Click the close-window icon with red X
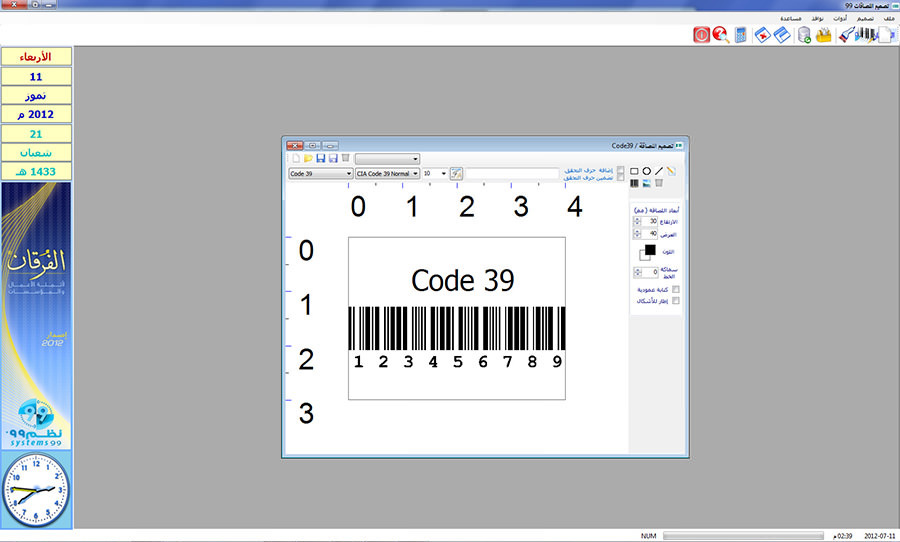The image size is (900, 542). pyautogui.click(x=762, y=35)
